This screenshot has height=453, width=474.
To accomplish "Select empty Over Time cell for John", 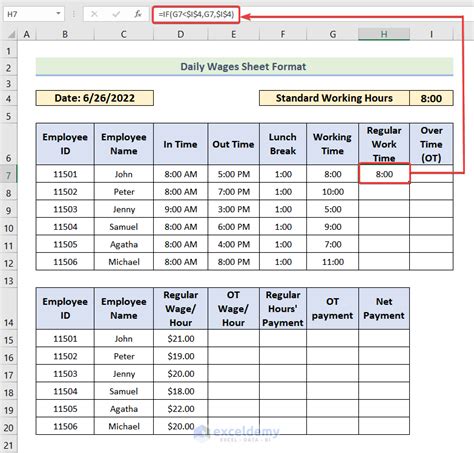I will pyautogui.click(x=431, y=174).
